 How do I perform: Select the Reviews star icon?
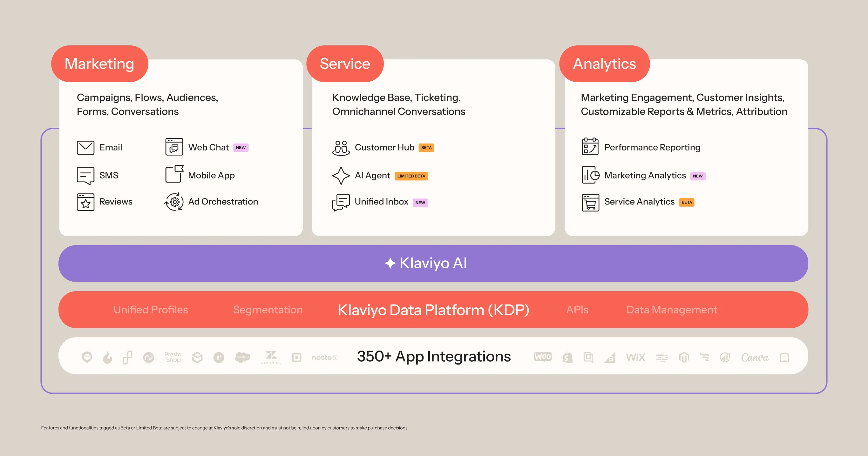pos(85,202)
